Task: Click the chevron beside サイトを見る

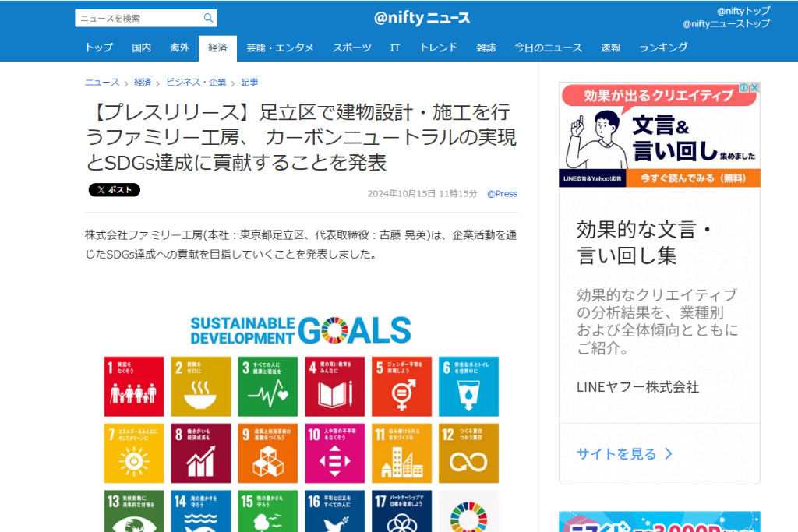Action: (x=669, y=453)
